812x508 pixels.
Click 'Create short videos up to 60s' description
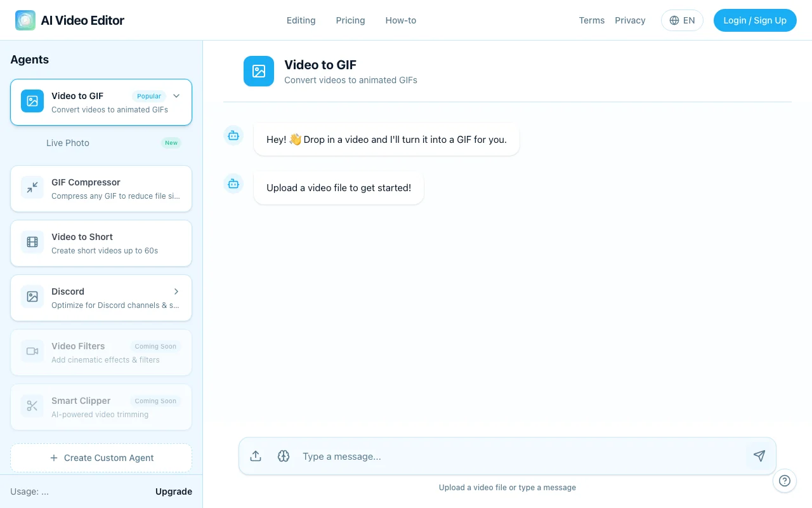pos(105,251)
